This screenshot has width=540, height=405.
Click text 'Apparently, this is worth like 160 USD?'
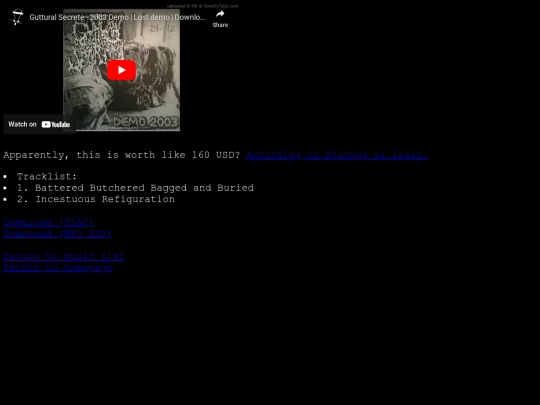click(x=122, y=155)
